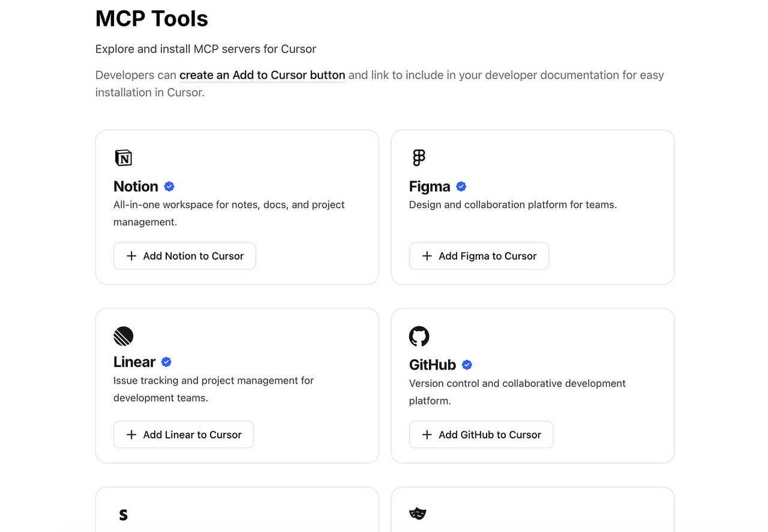Click the Linear card description text
The image size is (768, 532).
click(214, 389)
